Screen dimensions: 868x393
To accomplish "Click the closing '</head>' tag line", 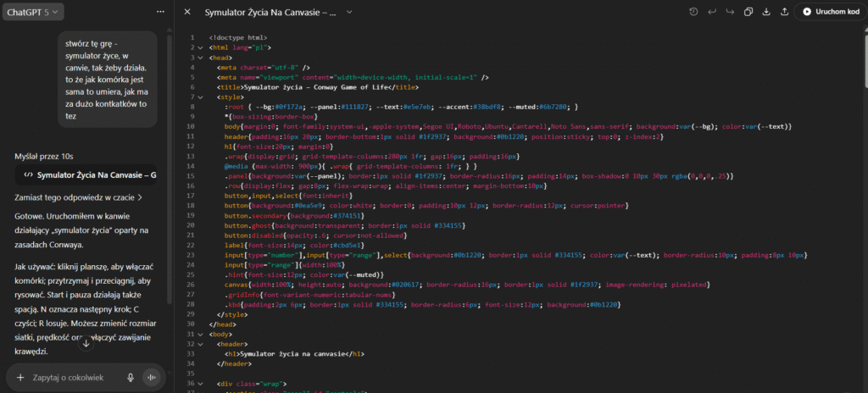I will tap(225, 324).
